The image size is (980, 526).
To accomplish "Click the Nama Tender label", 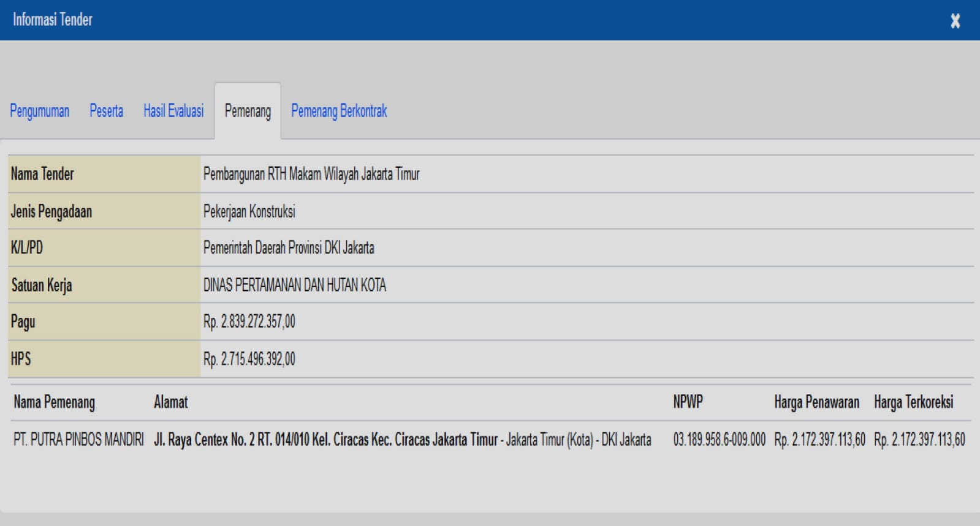I will click(42, 174).
